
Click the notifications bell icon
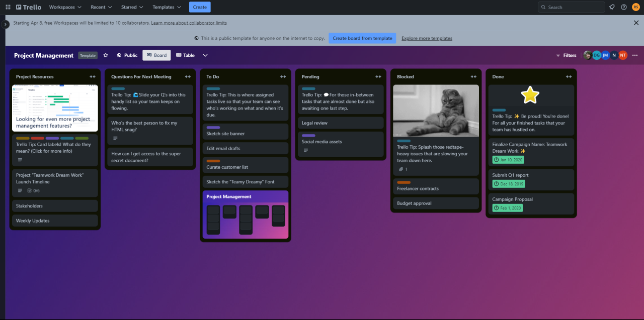point(612,7)
